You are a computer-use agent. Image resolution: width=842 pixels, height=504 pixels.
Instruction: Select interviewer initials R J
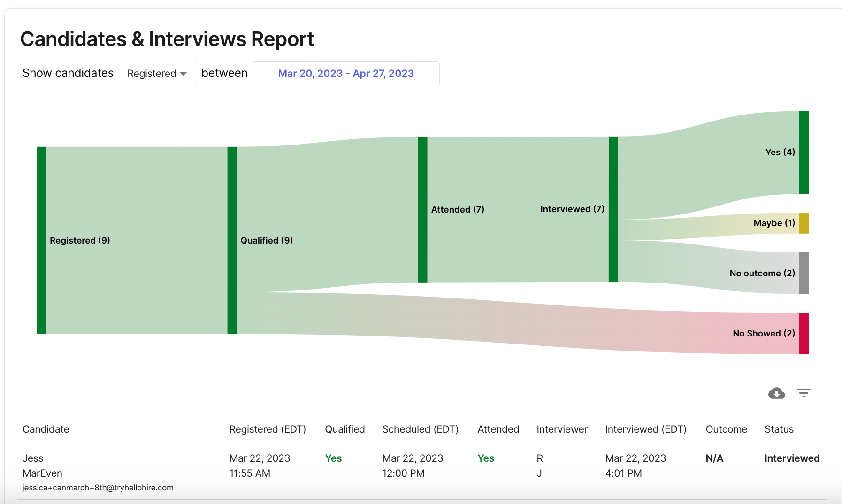(x=540, y=466)
